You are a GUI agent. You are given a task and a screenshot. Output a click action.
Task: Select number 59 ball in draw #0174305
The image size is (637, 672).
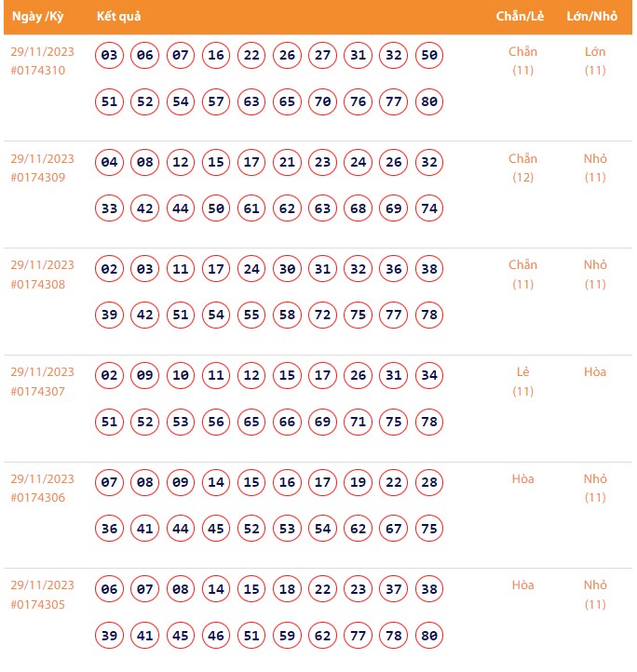(287, 637)
